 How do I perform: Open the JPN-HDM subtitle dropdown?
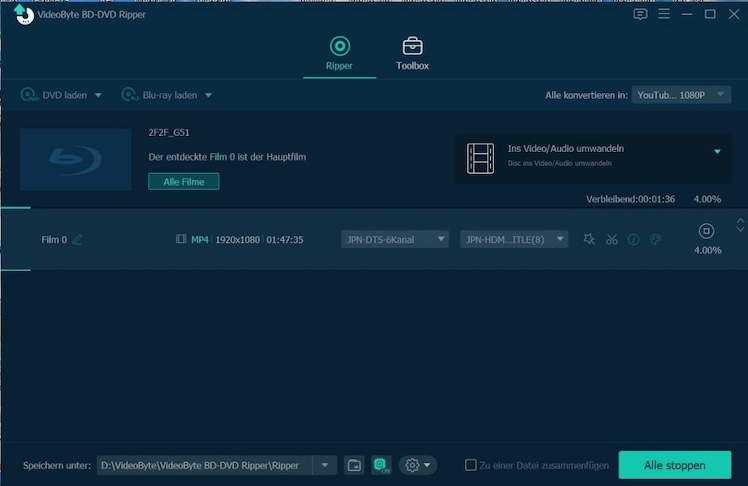coord(514,239)
